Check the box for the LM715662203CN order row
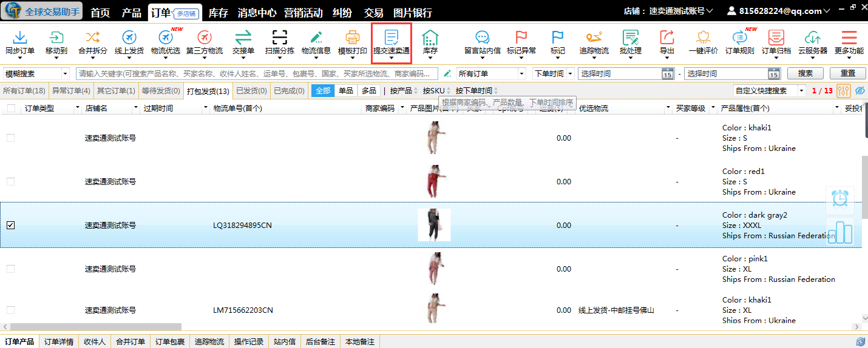The height and width of the screenshot is (348, 868). pos(10,310)
